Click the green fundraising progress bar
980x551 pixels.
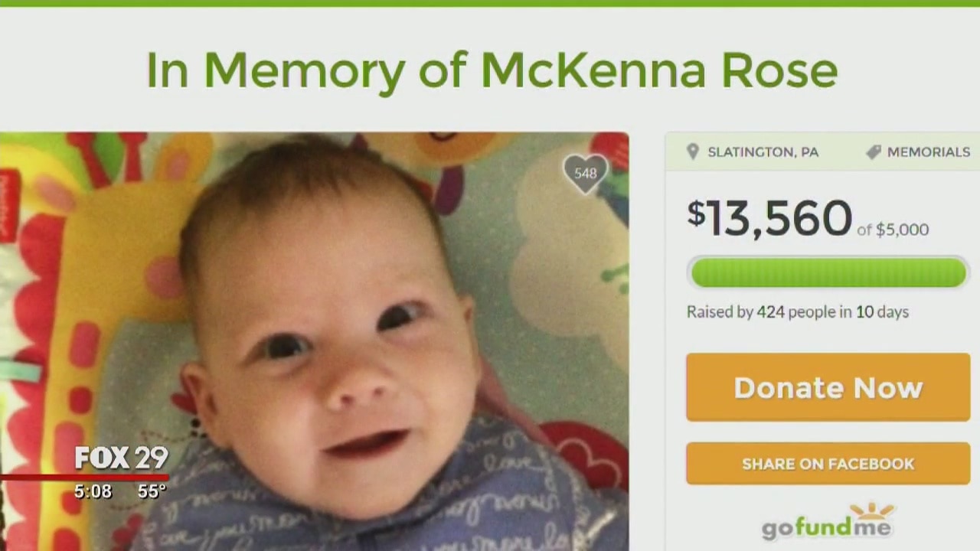828,272
